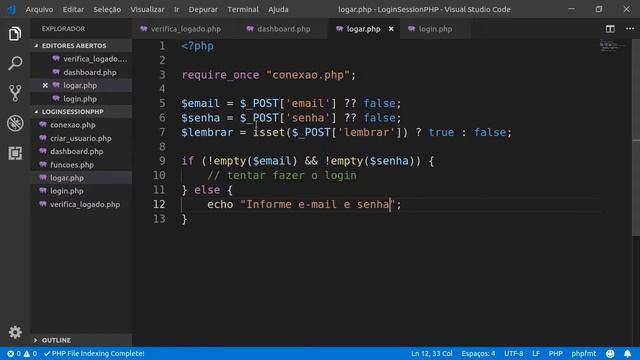
Task: Open the Explorer view in activity bar
Action: [15, 33]
